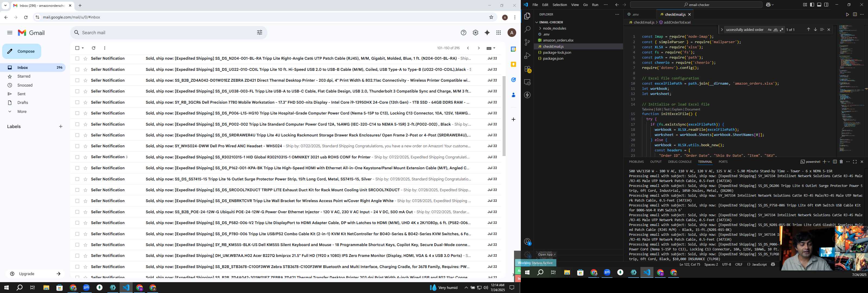Show older emails with the next-page arrow
Viewport: 868px width, 293px height.
tap(478, 48)
